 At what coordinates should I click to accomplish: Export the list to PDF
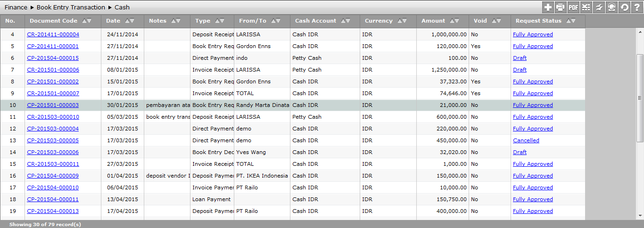(x=573, y=7)
